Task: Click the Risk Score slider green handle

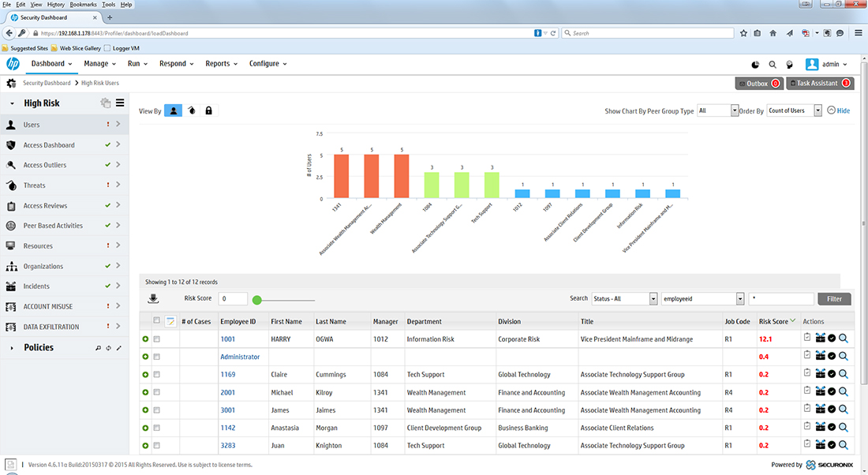Action: (256, 300)
